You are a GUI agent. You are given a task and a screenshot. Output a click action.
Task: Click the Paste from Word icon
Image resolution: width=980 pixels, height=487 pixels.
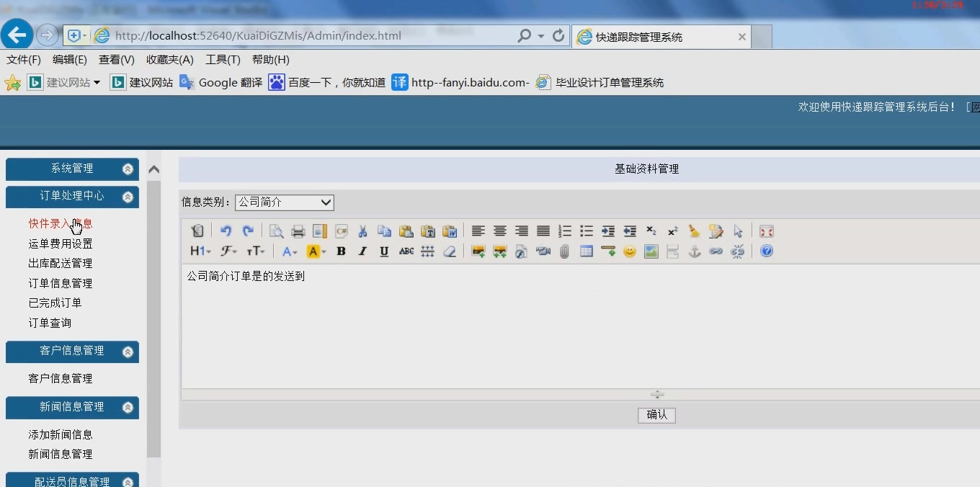(450, 231)
